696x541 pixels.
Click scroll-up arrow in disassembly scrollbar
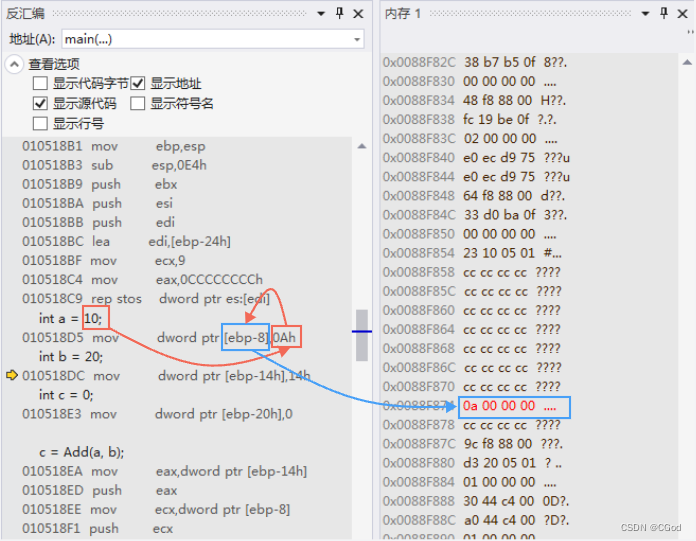[362, 146]
